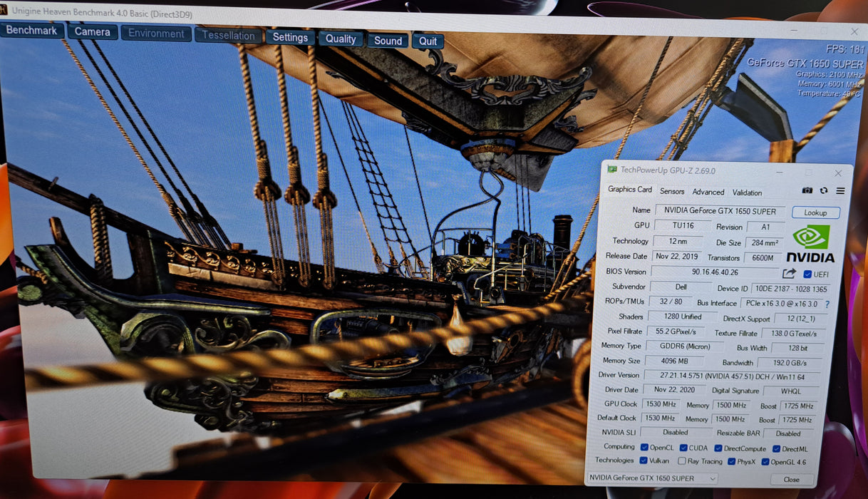Click the Technology 12 nm value
Screen dimensions: 868x499
click(678, 241)
